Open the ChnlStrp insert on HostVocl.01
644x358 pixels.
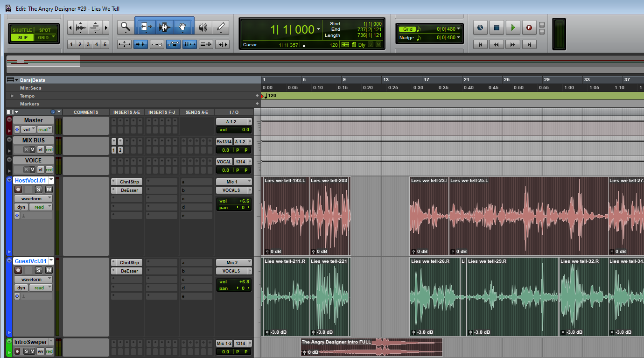click(130, 182)
